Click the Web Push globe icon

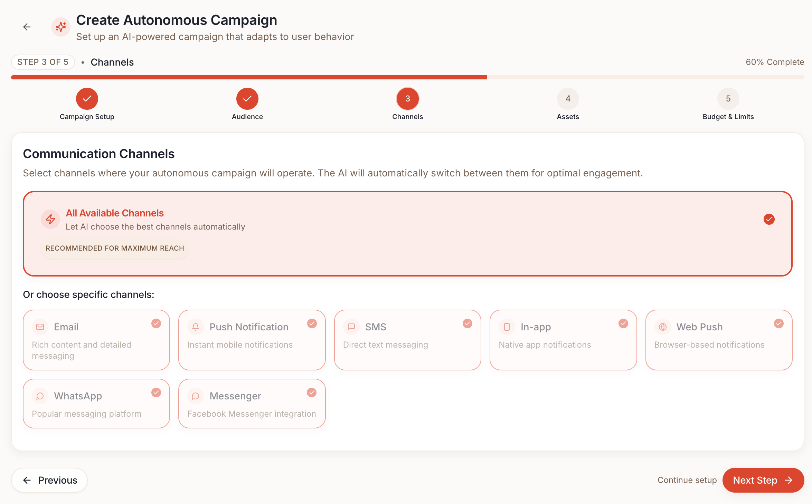[x=663, y=327]
